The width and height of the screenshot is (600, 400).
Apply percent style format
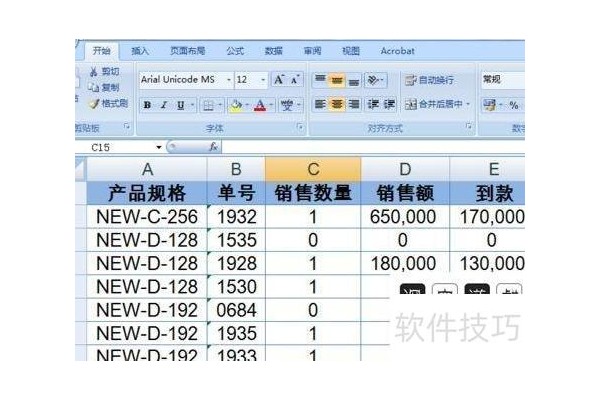[514, 105]
